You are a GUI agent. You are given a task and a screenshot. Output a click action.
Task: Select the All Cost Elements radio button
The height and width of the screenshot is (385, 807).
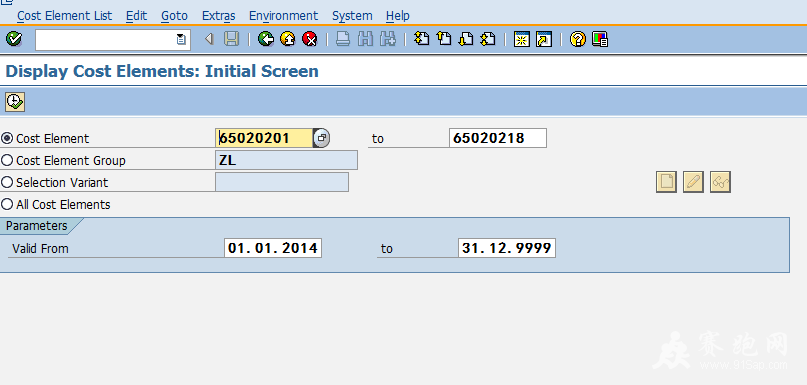(x=7, y=204)
